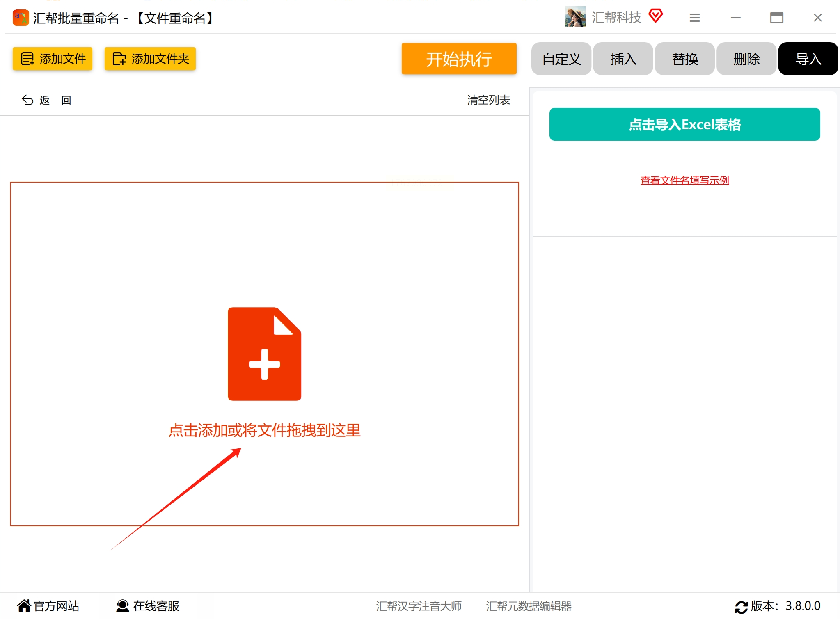Switch to the 删除 tab

[x=746, y=59]
